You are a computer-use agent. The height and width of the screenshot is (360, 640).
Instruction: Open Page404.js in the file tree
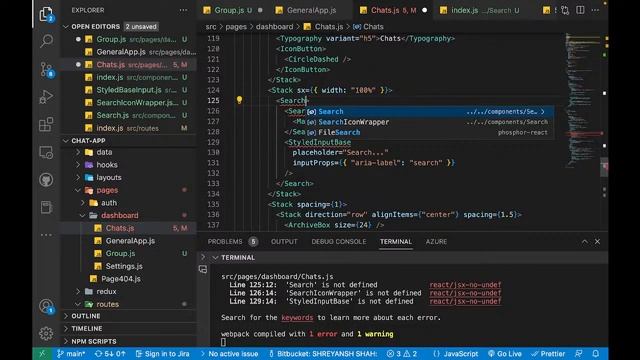tap(121, 279)
